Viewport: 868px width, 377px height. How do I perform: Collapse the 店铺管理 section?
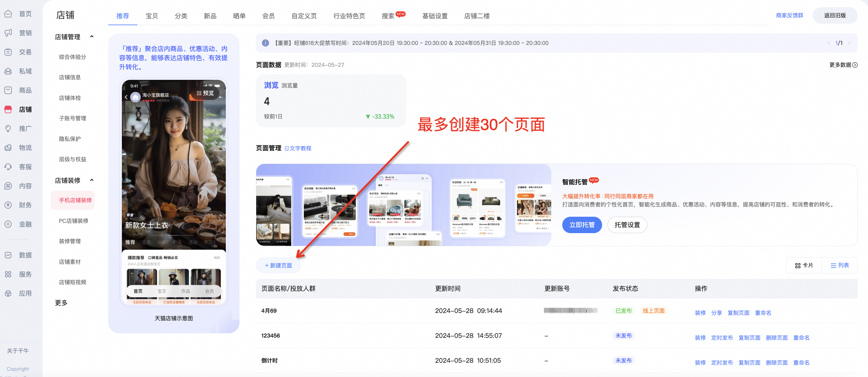[92, 37]
